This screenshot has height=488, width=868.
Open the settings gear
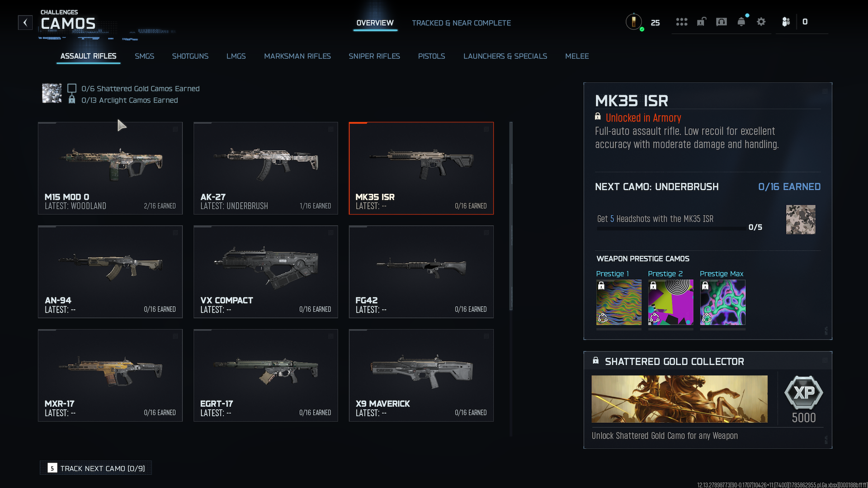[761, 22]
